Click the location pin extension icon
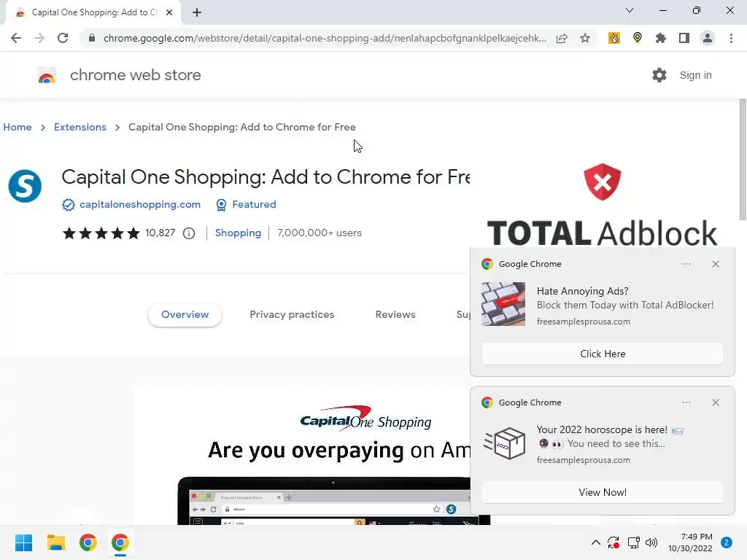747x560 pixels. (638, 38)
